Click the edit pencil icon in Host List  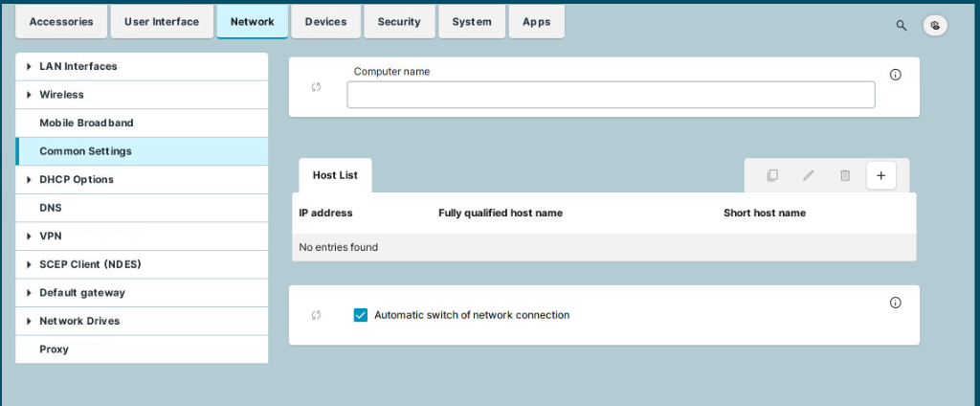pyautogui.click(x=809, y=175)
